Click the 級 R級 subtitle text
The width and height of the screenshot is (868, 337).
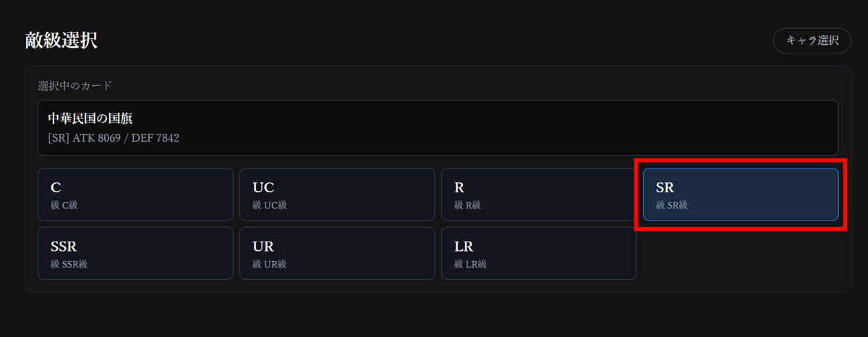[467, 205]
